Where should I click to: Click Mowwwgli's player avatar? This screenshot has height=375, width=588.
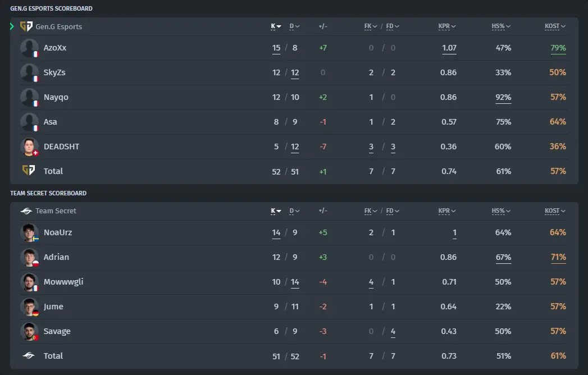[29, 282]
